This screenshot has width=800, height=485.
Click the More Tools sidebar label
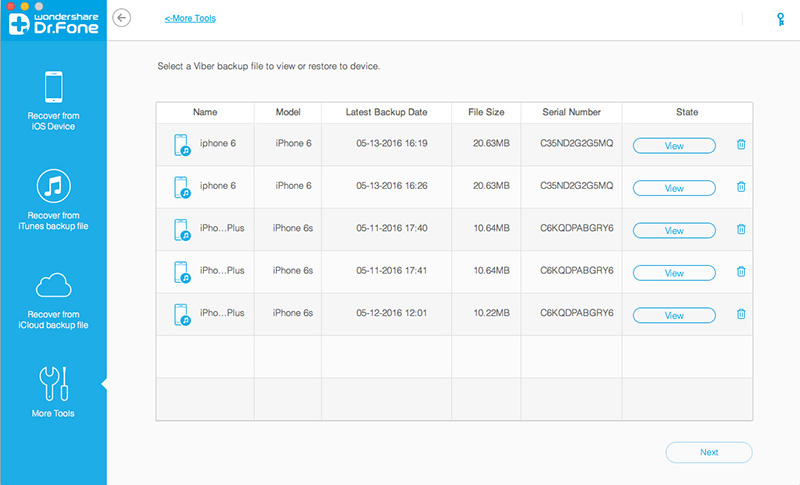click(53, 414)
